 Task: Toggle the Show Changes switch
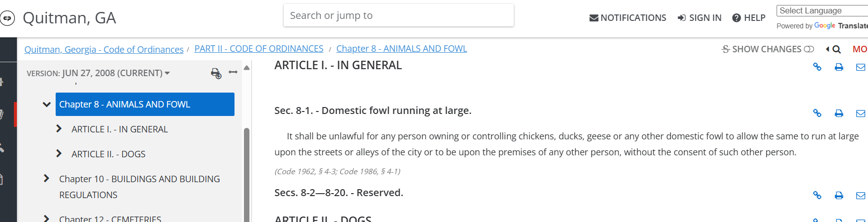pyautogui.click(x=809, y=49)
